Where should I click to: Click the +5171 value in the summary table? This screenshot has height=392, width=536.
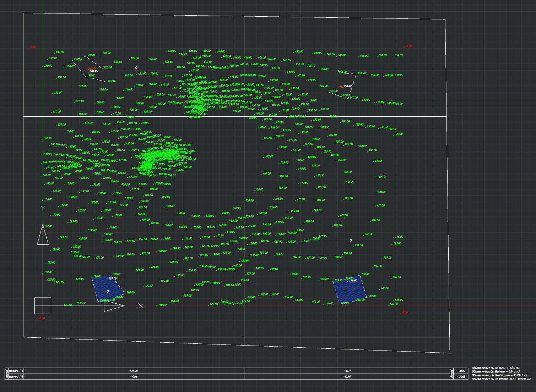tap(347, 371)
